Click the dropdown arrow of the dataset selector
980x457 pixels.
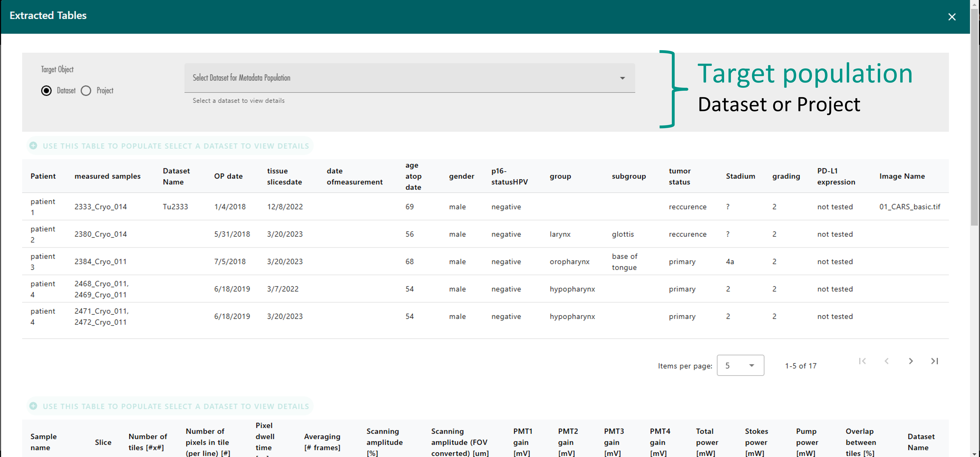[x=622, y=78]
